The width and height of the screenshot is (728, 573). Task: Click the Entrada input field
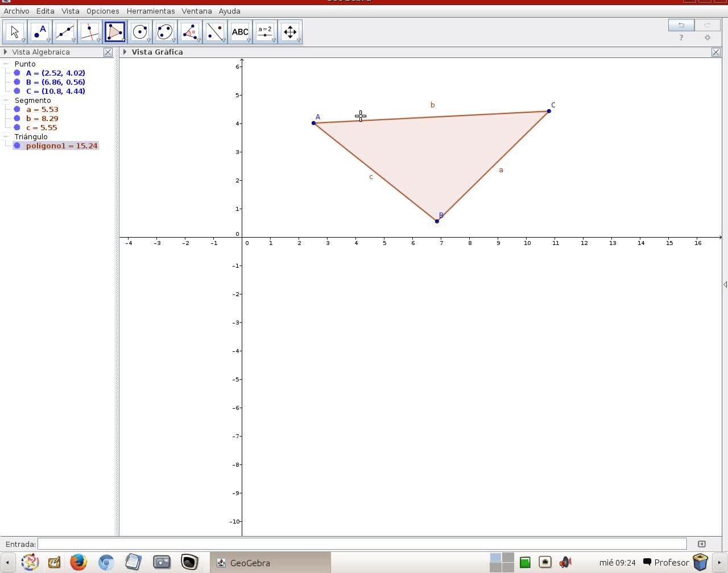362,544
